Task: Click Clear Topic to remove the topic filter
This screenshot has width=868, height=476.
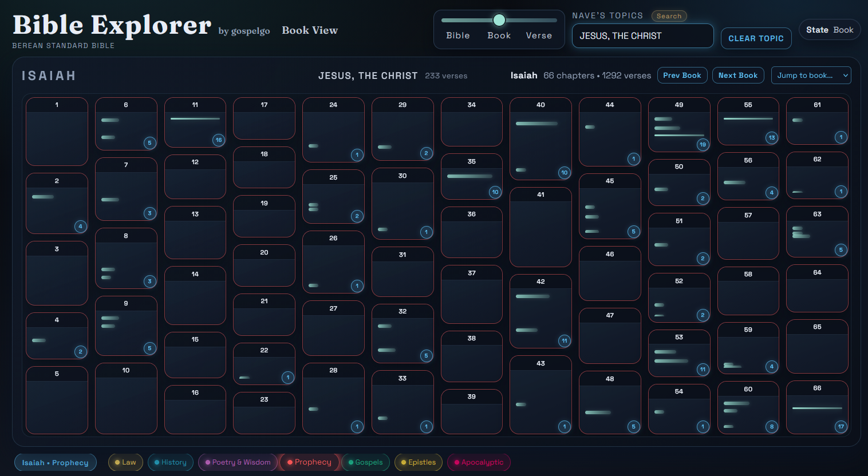Action: [756, 38]
